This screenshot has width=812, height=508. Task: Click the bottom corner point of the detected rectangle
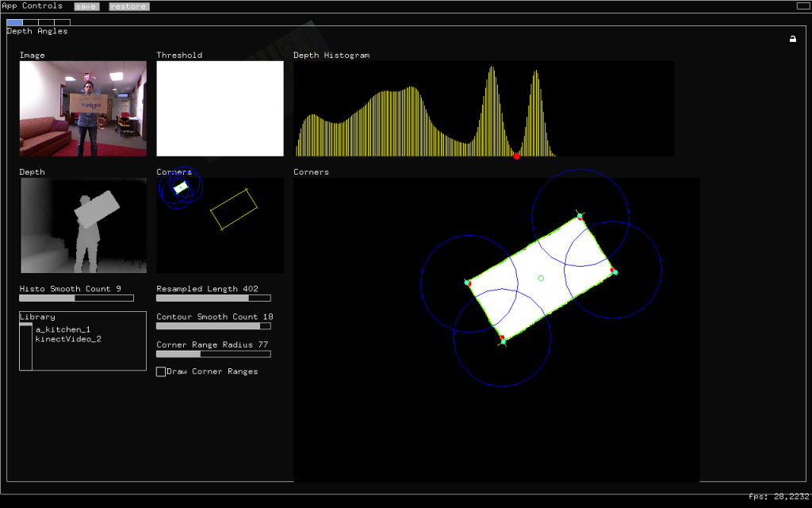pos(503,340)
